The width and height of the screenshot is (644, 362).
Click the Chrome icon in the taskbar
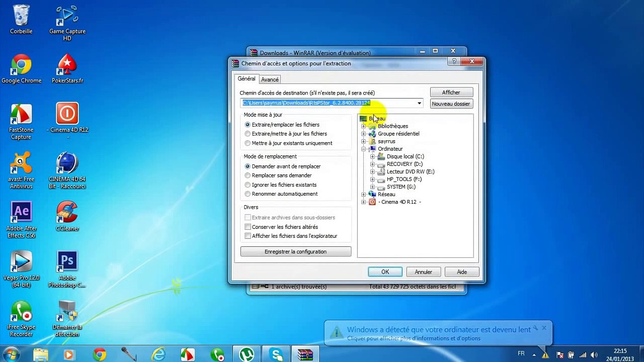point(100,354)
